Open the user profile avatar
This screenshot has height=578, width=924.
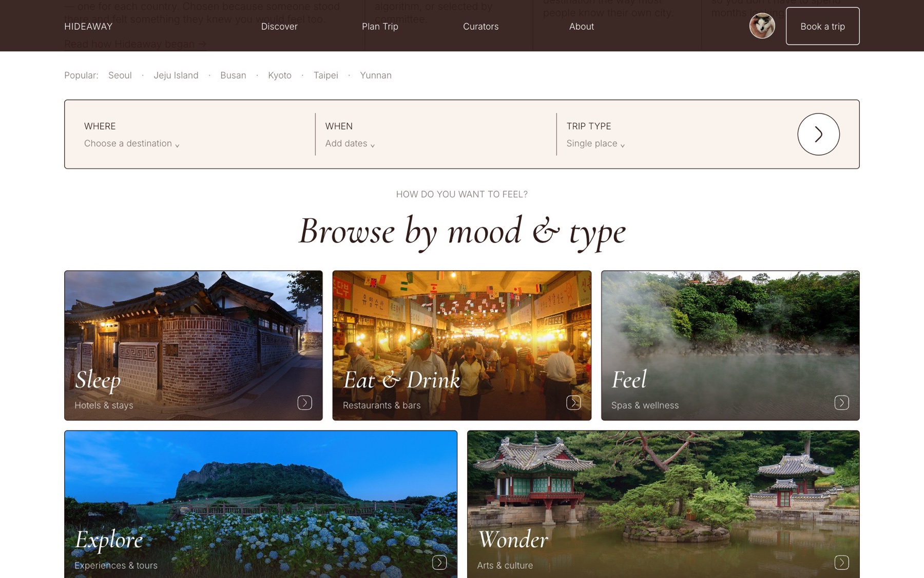tap(762, 26)
